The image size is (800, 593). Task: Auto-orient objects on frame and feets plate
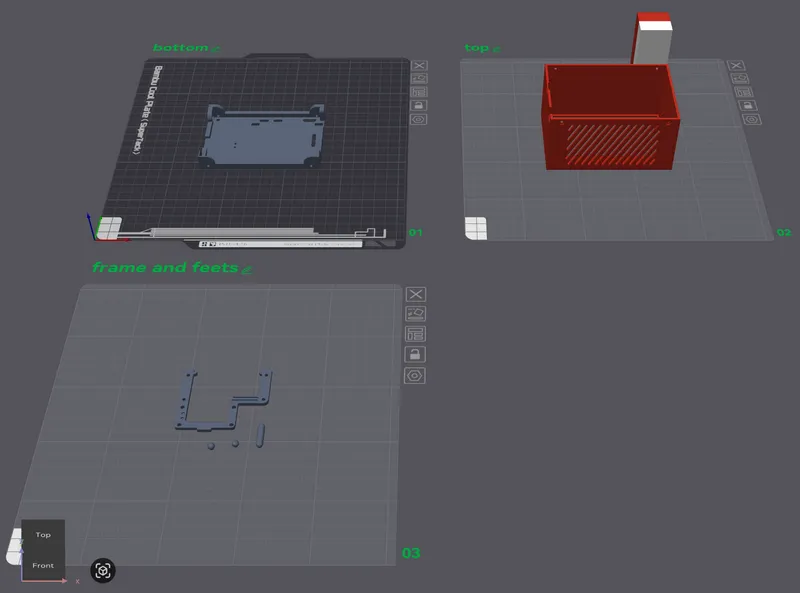pyautogui.click(x=415, y=313)
